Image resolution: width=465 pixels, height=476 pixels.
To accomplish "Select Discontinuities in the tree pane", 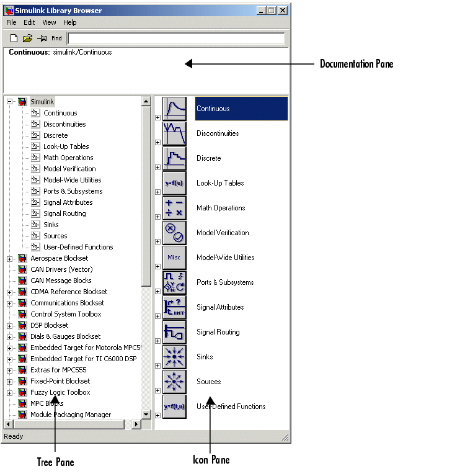I will [x=64, y=124].
